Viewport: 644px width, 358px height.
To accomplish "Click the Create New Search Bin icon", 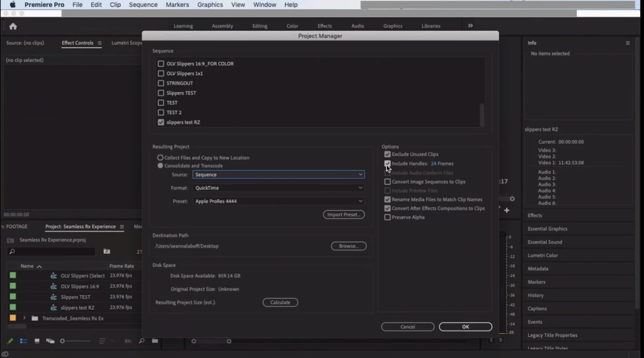I will pyautogui.click(x=107, y=252).
